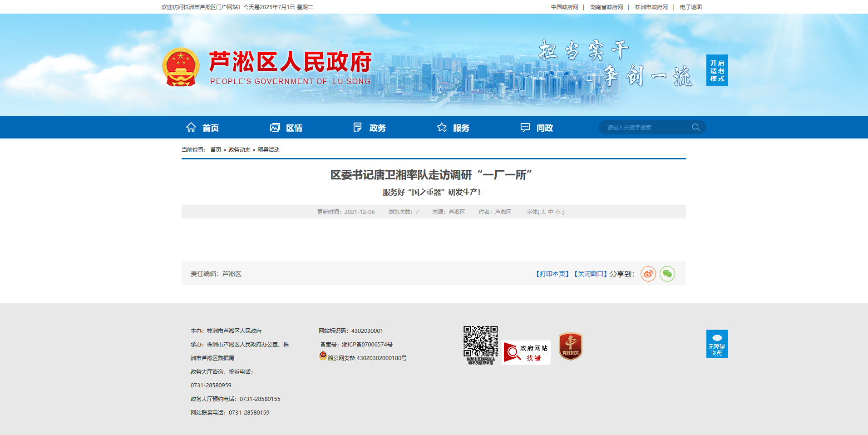Share article to Weibo
The width and height of the screenshot is (868, 435).
coord(648,274)
